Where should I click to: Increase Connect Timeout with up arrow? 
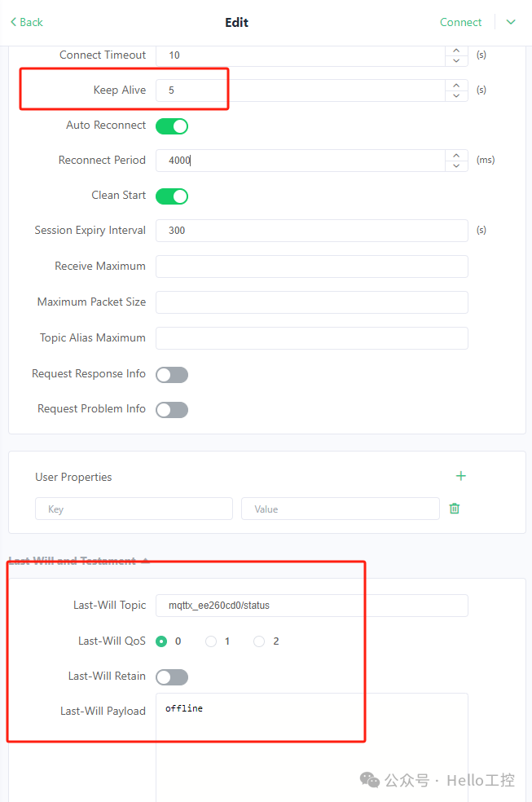tap(456, 51)
